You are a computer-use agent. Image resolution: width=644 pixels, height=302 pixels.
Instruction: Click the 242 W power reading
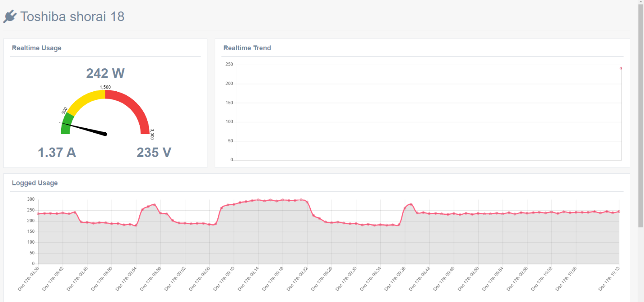[x=105, y=73]
